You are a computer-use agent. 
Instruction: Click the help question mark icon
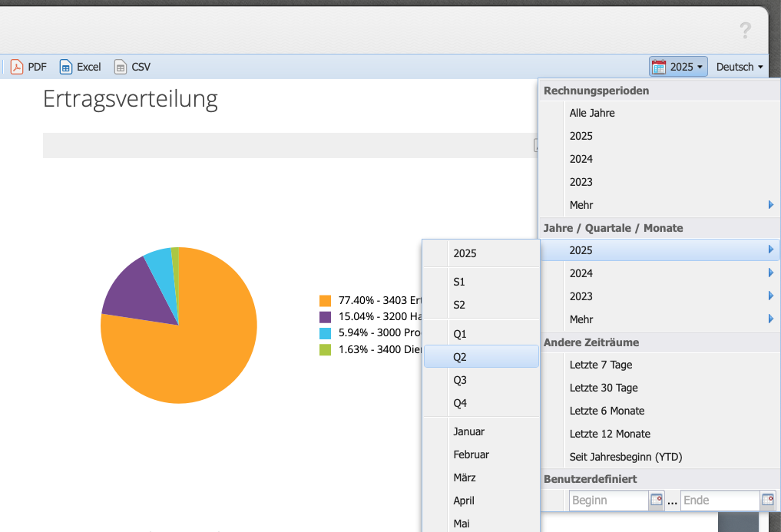[744, 31]
